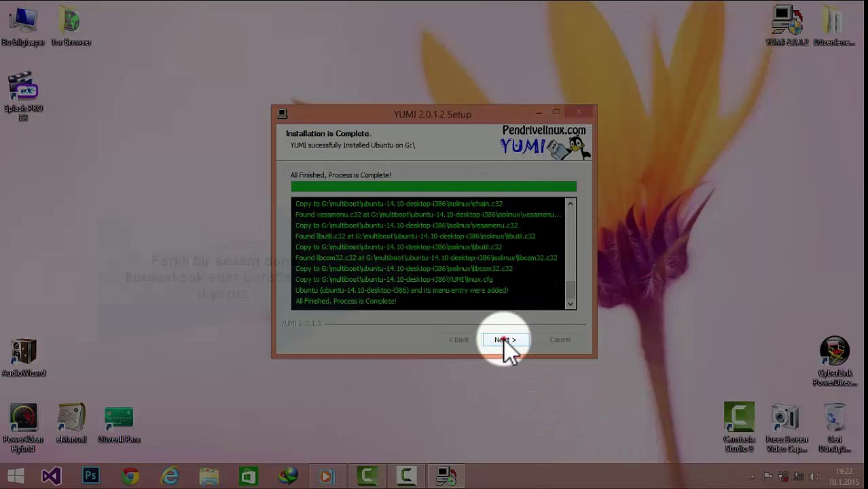Select Splash PRO EX desktop icon
This screenshot has width=868, height=489.
tap(23, 97)
